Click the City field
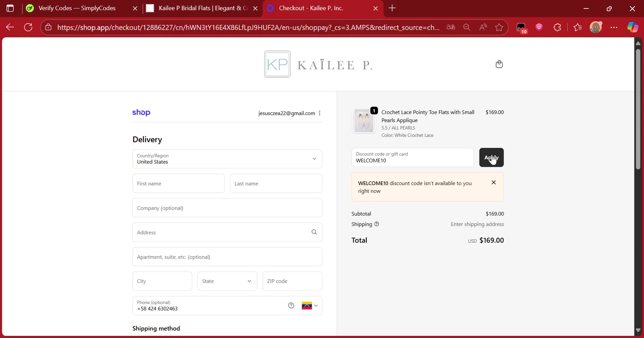The height and width of the screenshot is (338, 644). point(162,281)
